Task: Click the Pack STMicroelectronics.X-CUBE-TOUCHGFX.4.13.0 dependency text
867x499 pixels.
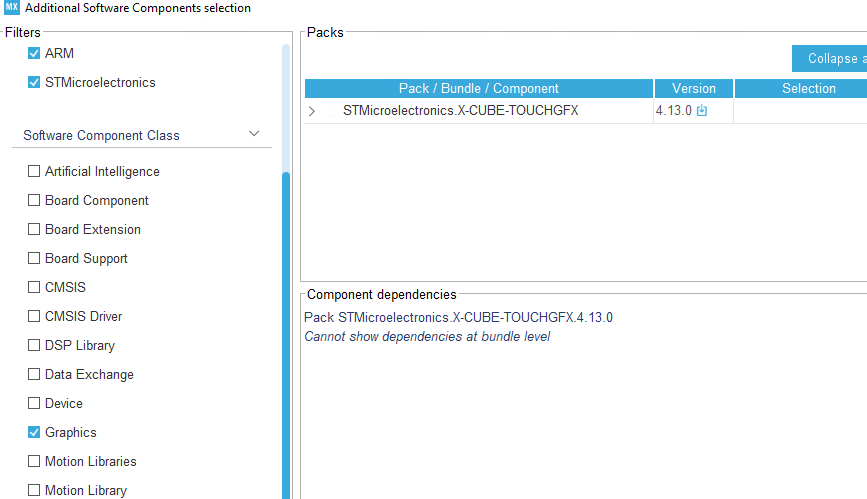Action: [x=458, y=318]
